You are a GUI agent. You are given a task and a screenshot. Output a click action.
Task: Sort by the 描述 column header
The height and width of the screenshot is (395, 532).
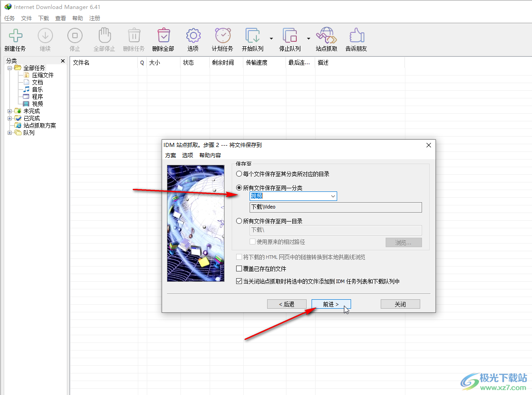click(360, 62)
